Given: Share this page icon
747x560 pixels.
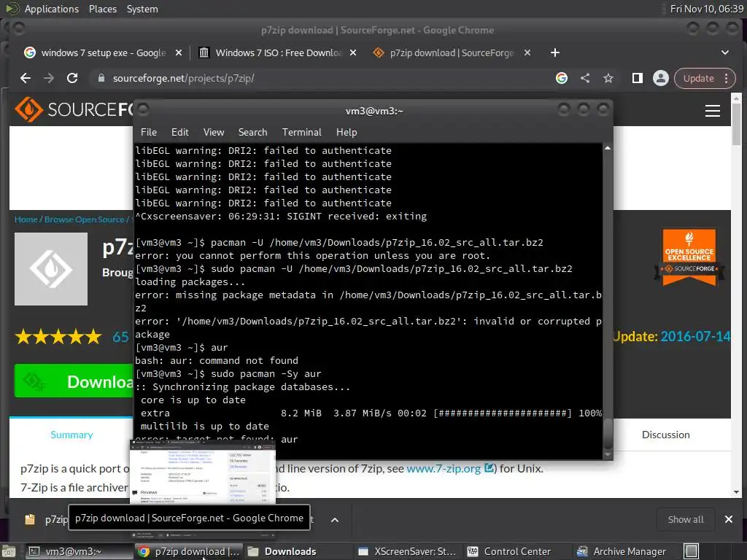Looking at the screenshot, I should (x=585, y=78).
